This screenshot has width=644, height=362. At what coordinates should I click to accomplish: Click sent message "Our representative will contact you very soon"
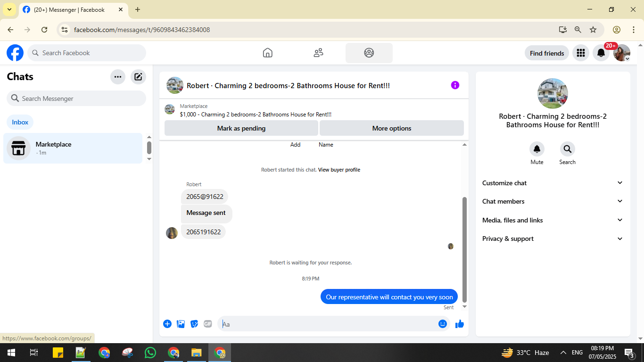[x=389, y=297]
